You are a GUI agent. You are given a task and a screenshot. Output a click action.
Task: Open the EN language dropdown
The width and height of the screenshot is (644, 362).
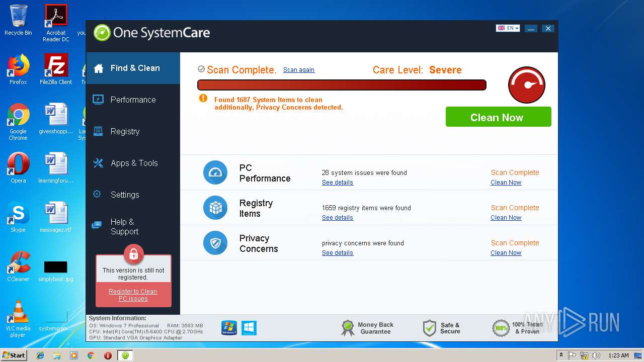[508, 28]
